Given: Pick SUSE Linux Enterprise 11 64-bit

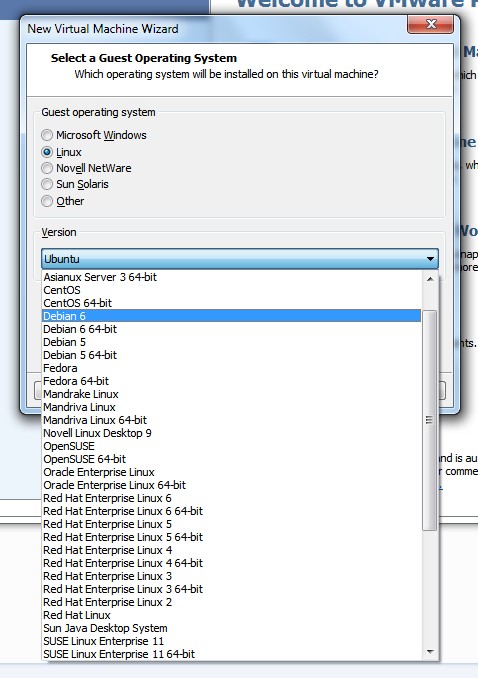Looking at the screenshot, I should 231,654.
